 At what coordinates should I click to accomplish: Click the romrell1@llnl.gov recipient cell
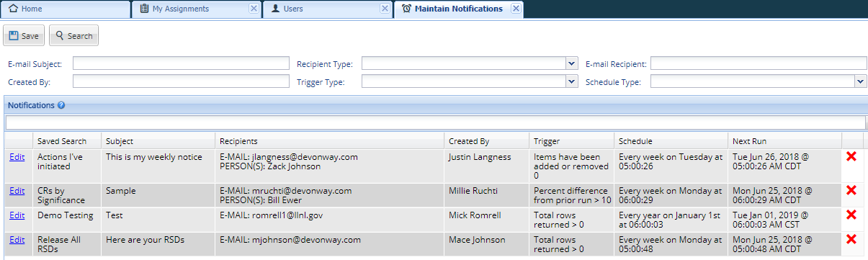tap(330, 220)
